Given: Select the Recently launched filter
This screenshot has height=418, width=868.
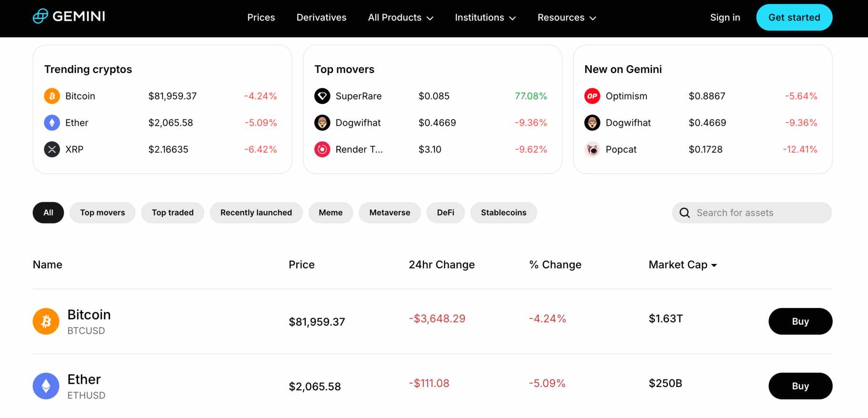Looking at the screenshot, I should click(x=256, y=213).
